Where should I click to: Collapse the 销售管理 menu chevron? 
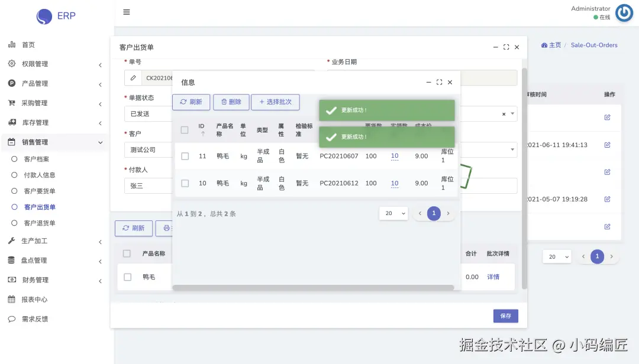point(100,142)
